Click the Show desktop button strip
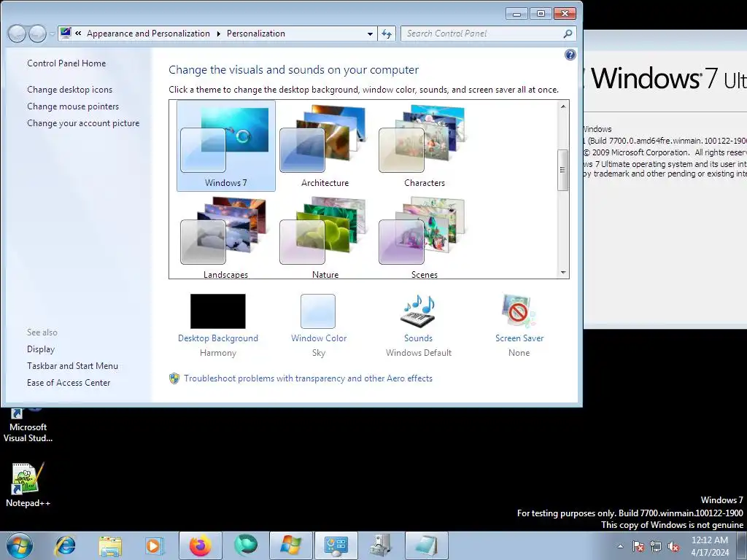747x560 pixels. 742,546
